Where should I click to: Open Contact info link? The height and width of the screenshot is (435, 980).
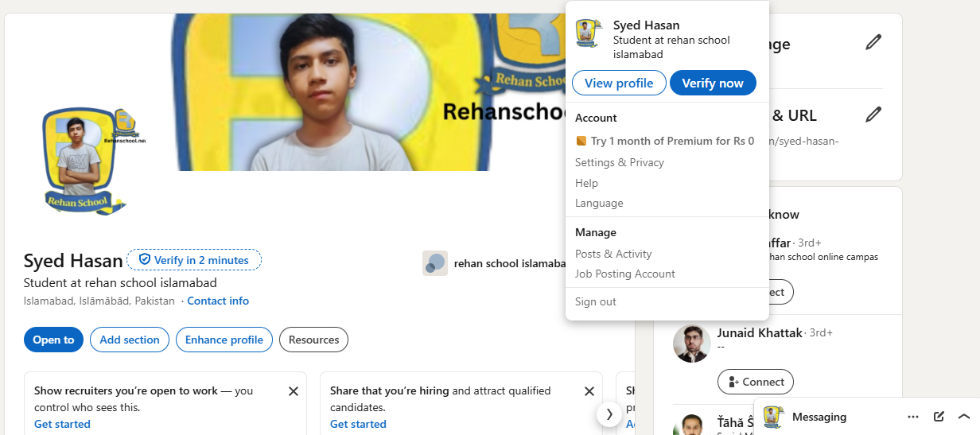(218, 301)
